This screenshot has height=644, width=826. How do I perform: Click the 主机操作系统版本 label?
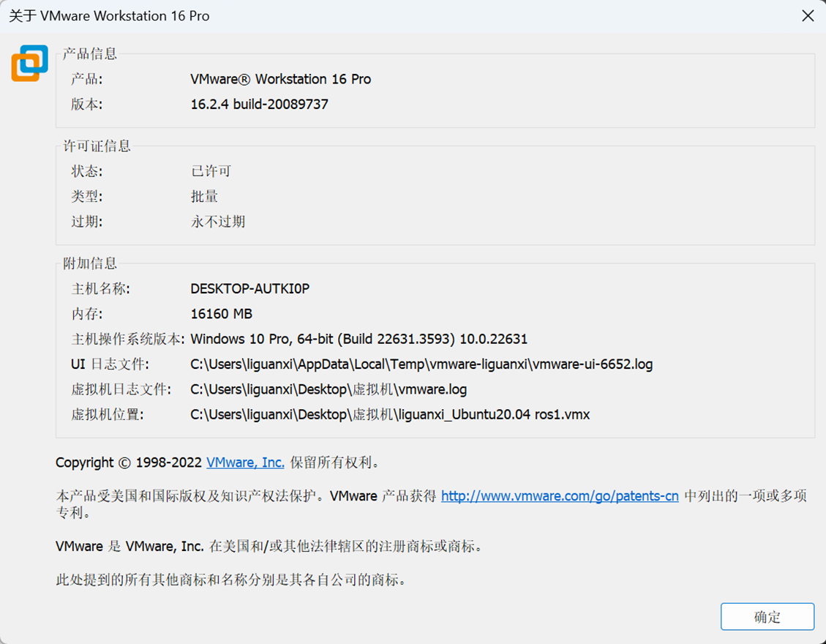point(127,339)
